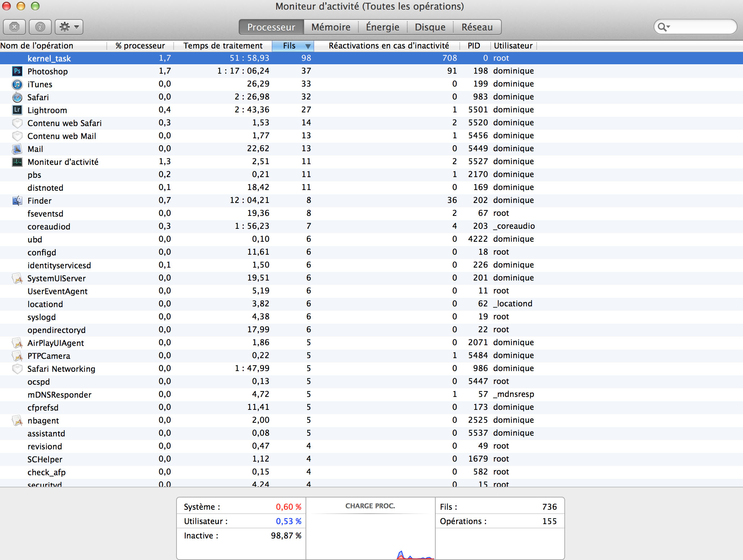743x560 pixels.
Task: Click the PTPCamera generic app icon
Action: tap(17, 356)
